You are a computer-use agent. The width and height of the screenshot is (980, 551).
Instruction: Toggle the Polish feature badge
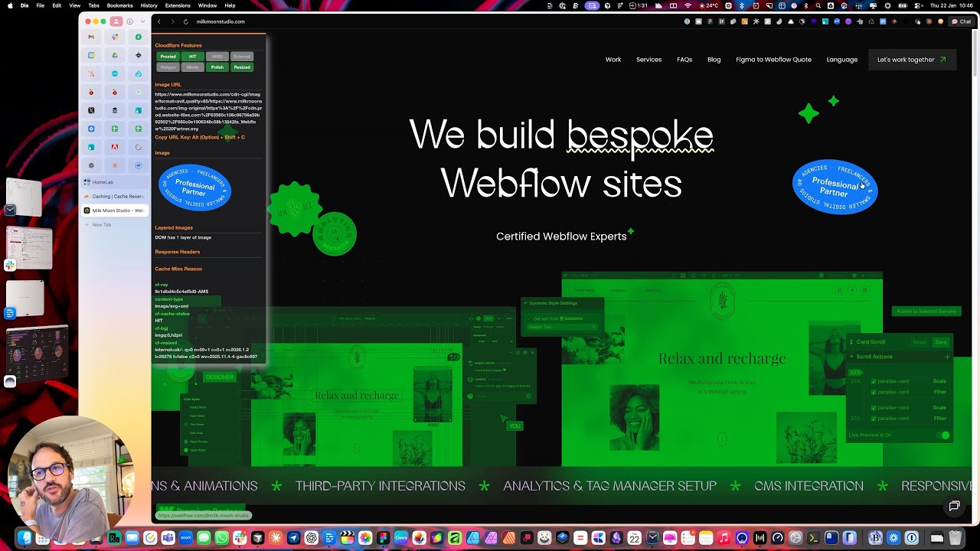(x=217, y=67)
